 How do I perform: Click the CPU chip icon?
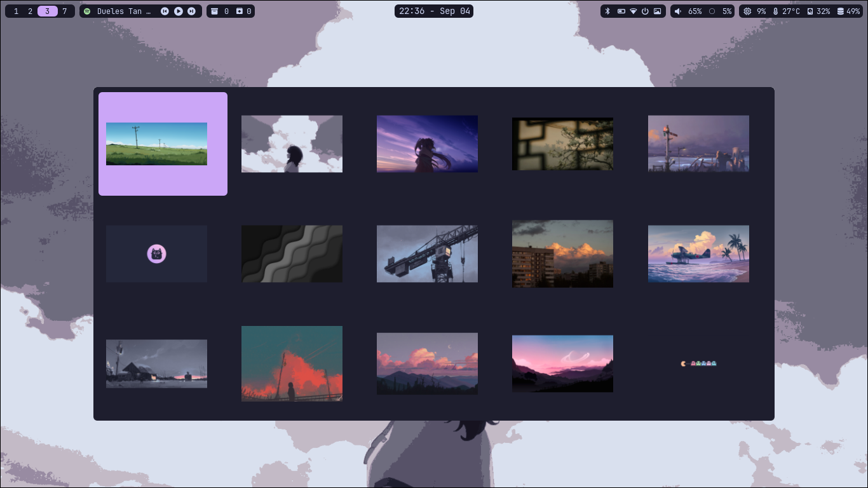[747, 11]
